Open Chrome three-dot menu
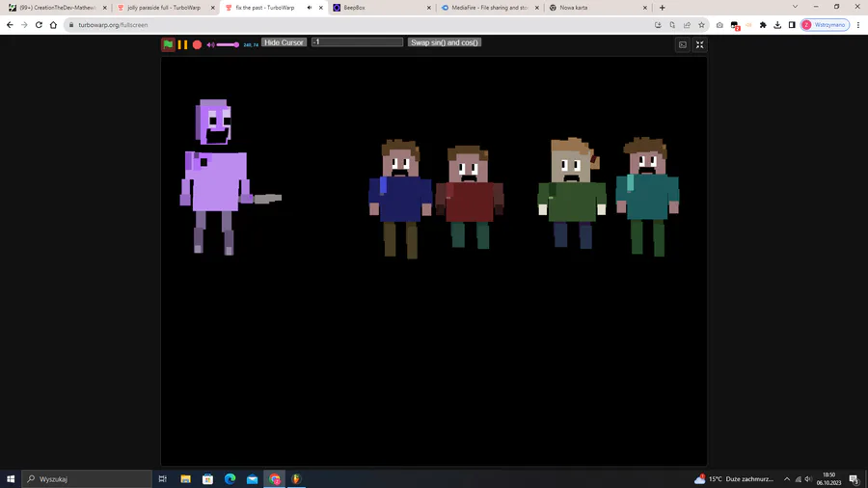 858,25
